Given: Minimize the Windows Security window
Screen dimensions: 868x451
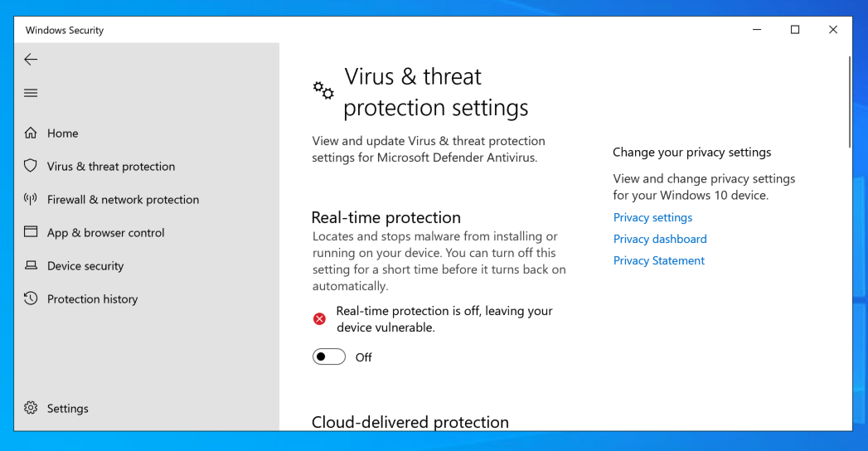Looking at the screenshot, I should [757, 30].
